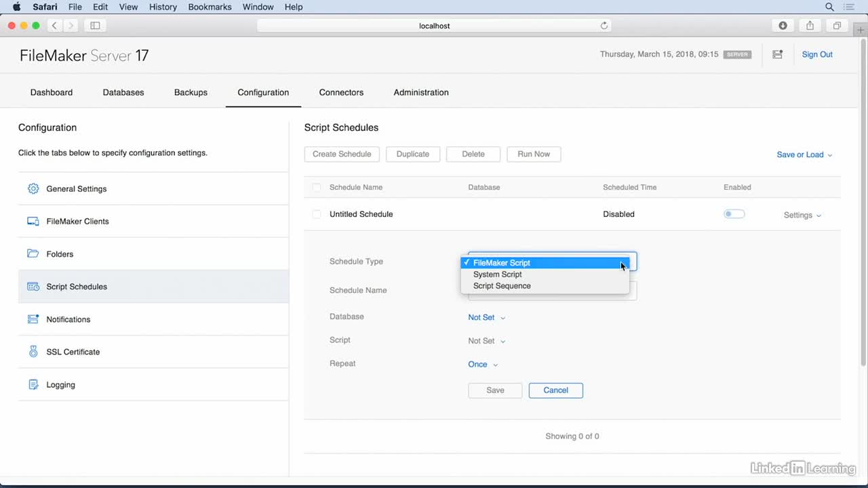
Task: Click the Sign Out link
Action: tap(817, 54)
